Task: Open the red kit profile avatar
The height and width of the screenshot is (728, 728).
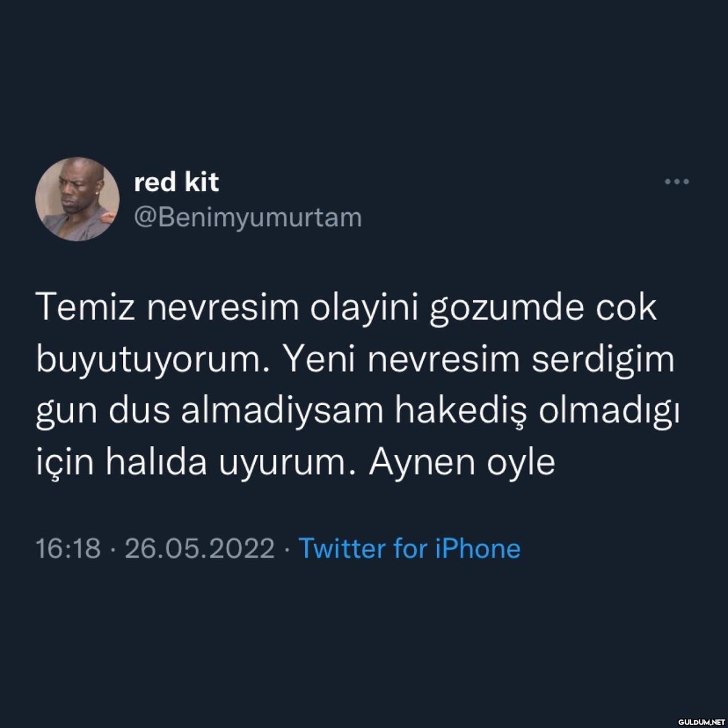Action: click(x=77, y=199)
